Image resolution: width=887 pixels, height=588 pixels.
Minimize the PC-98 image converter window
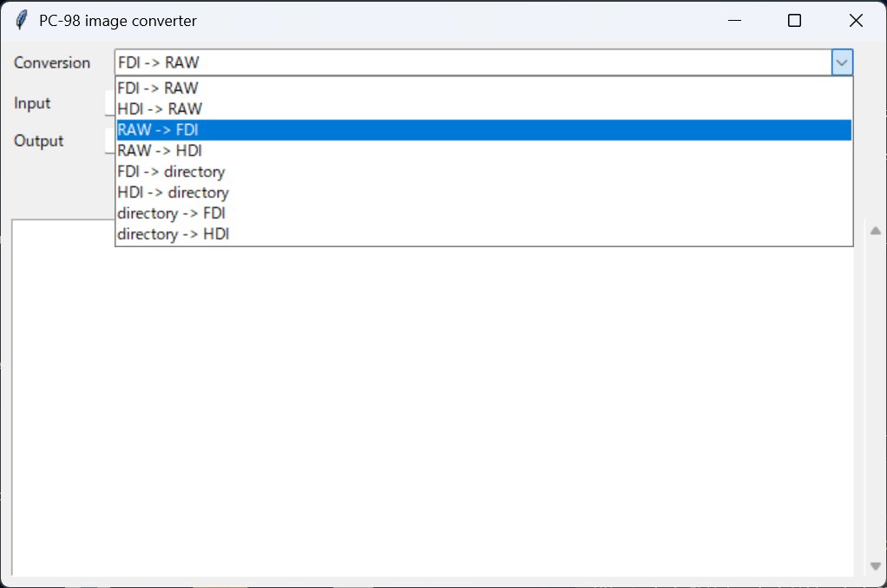click(x=734, y=20)
